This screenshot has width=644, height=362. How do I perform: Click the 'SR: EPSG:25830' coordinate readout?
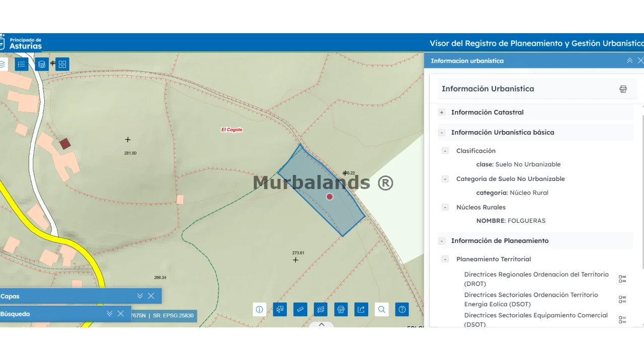coord(173,316)
